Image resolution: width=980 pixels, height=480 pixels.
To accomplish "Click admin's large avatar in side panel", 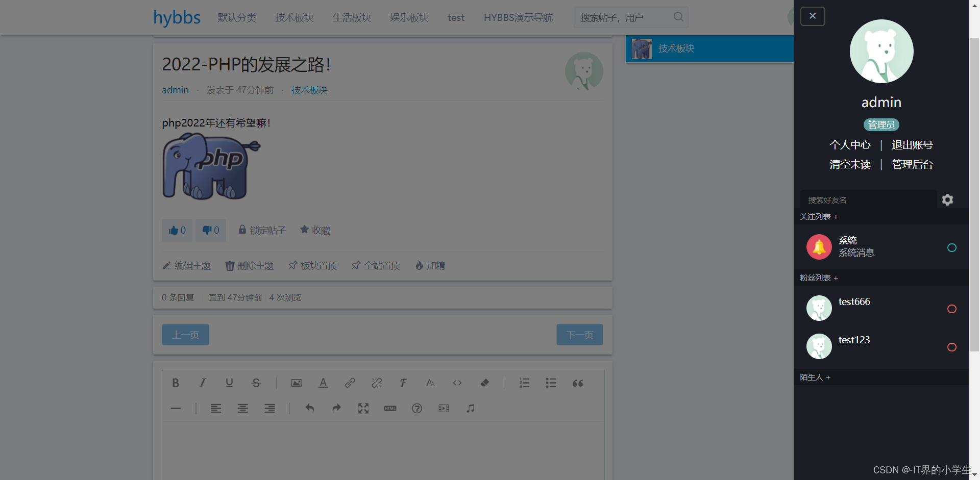I will point(881,52).
